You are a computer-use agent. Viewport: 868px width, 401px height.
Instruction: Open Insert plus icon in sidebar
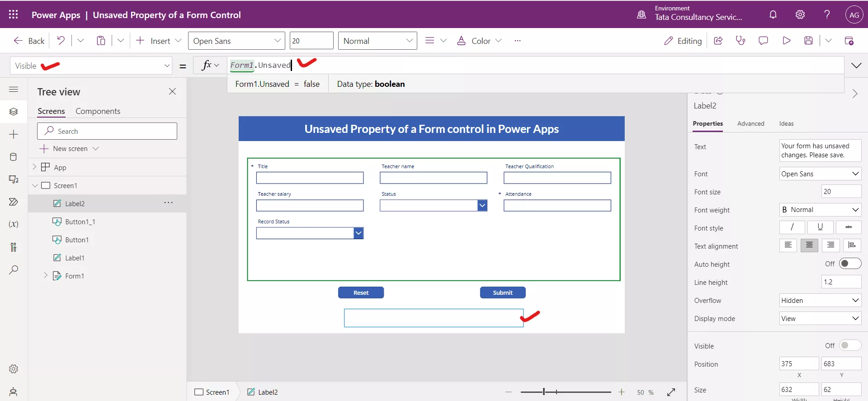[x=14, y=134]
